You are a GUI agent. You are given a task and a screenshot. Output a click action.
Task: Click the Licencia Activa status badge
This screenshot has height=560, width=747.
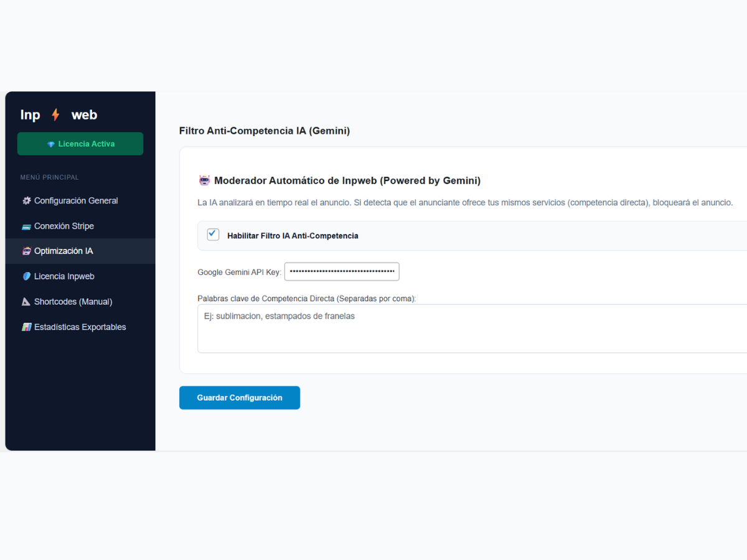tap(80, 144)
